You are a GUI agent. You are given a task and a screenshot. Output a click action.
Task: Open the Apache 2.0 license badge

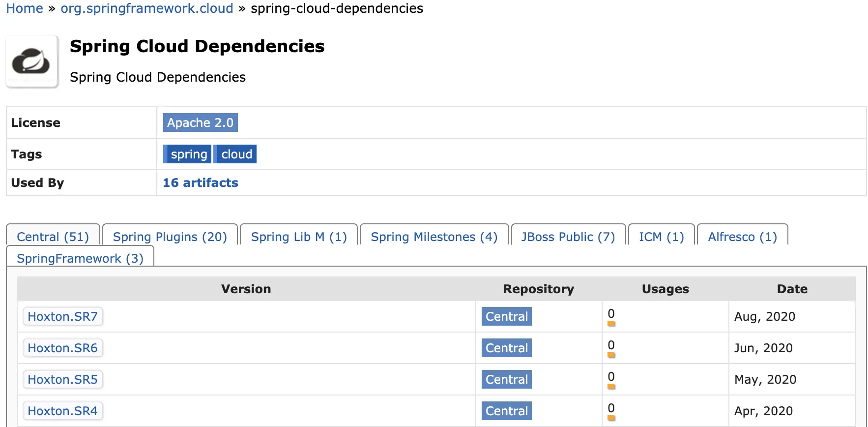coord(201,122)
